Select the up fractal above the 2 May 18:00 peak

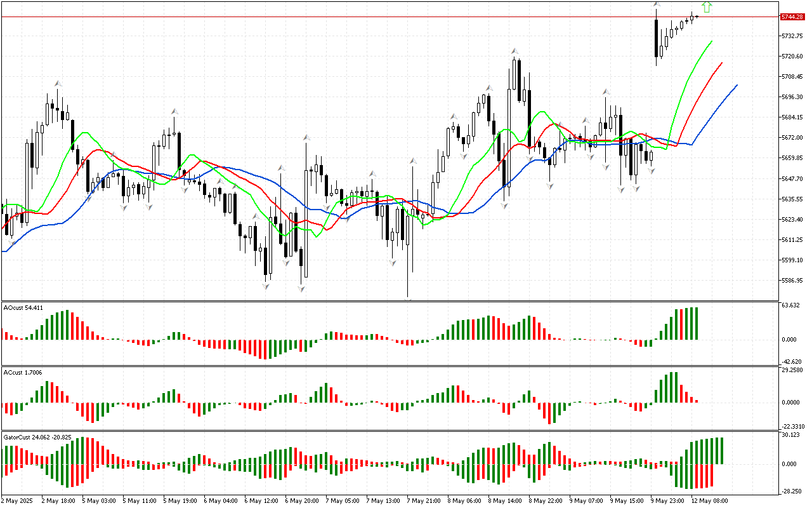[x=58, y=83]
